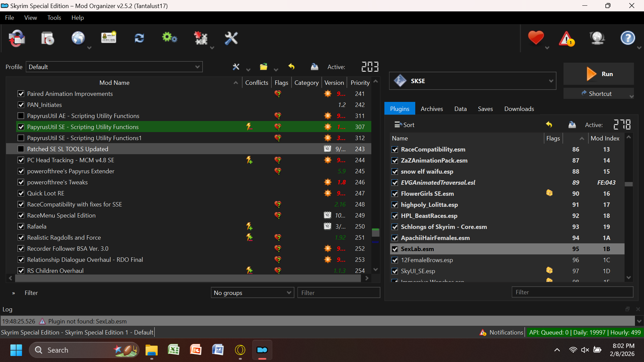
Task: Sort plugins by Mod Index column header
Action: coord(605,138)
